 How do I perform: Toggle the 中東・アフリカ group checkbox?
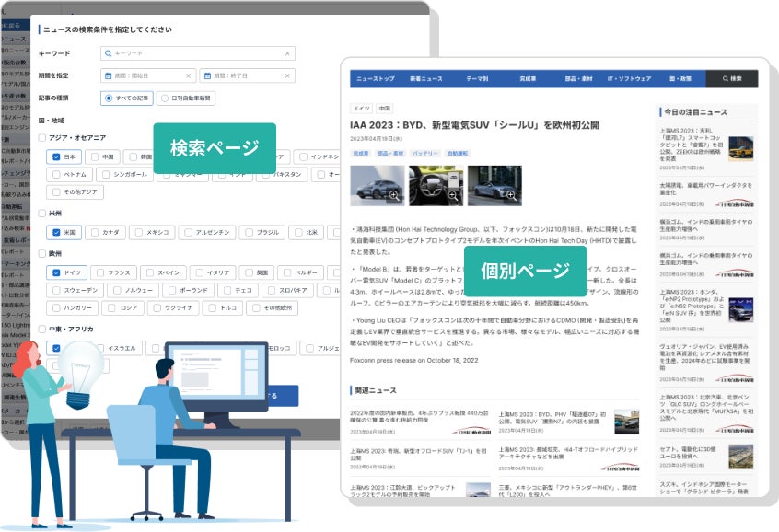pos(42,329)
